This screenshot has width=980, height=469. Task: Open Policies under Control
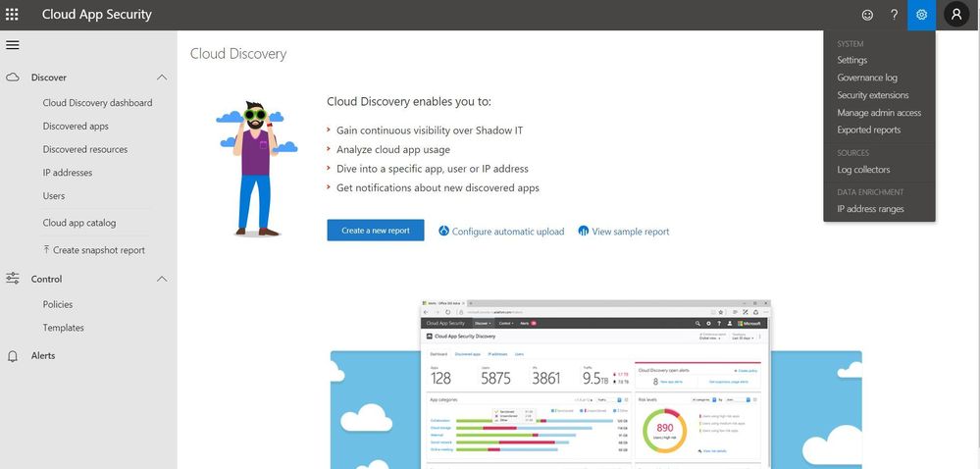pos(58,304)
